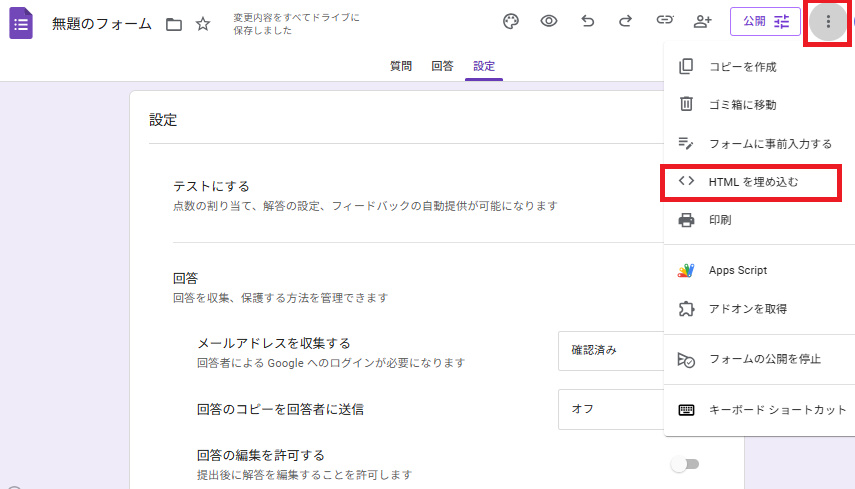
Task: Click the preview eye icon
Action: (549, 21)
